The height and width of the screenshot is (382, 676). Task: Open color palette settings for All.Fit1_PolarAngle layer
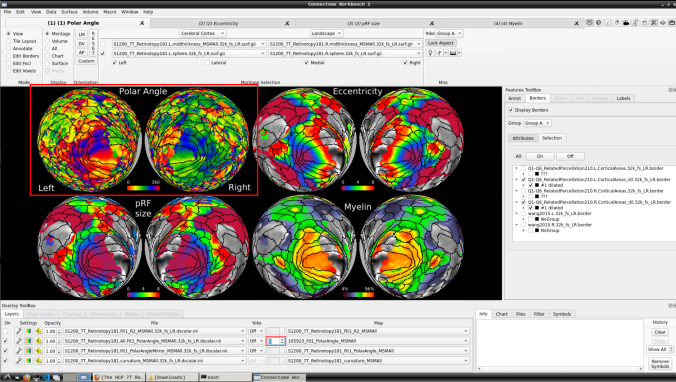point(28,341)
